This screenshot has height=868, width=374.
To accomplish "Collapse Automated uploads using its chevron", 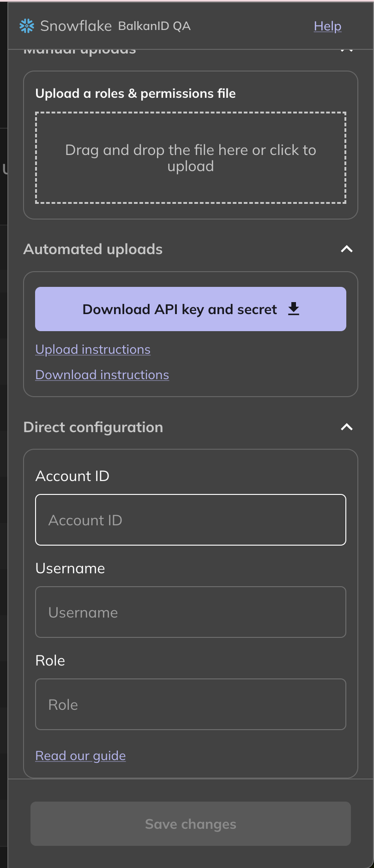I will pos(346,249).
